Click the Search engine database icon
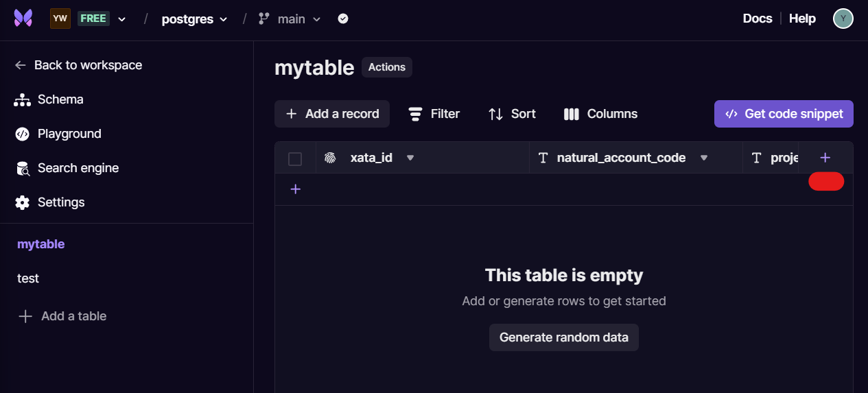868x393 pixels. click(23, 169)
